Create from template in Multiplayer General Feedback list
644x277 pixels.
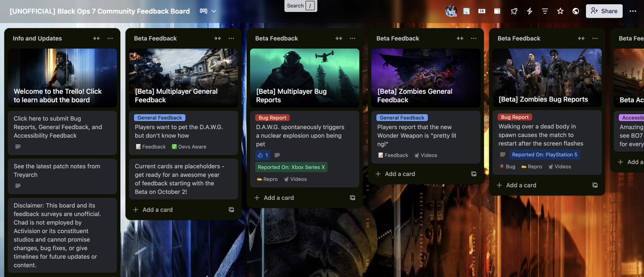pyautogui.click(x=231, y=210)
